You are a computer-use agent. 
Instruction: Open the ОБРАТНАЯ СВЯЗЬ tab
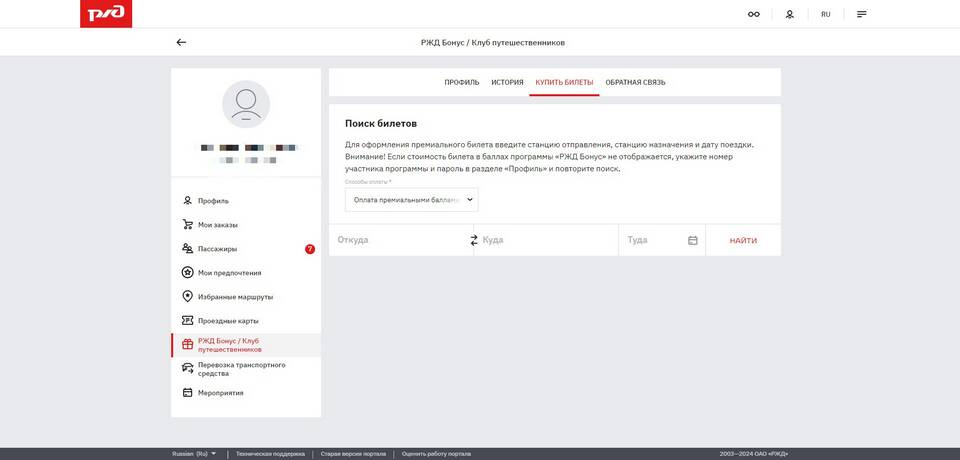click(635, 82)
